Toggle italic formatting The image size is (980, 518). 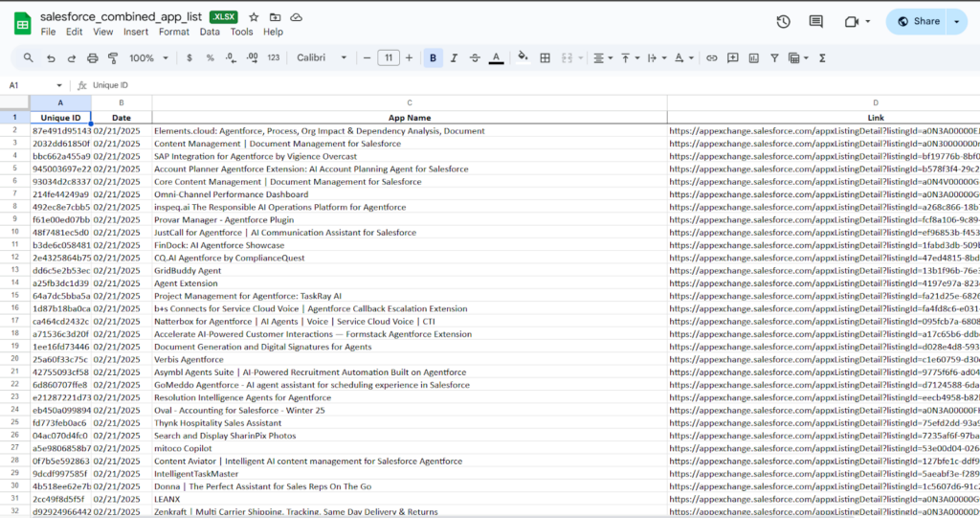coord(454,58)
